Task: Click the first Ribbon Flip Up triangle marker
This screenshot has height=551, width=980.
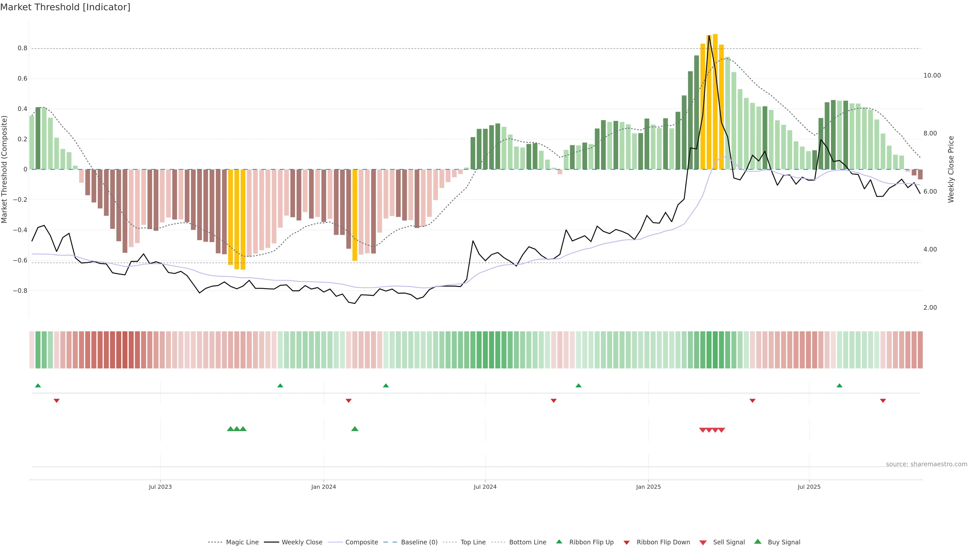Action: pyautogui.click(x=38, y=386)
